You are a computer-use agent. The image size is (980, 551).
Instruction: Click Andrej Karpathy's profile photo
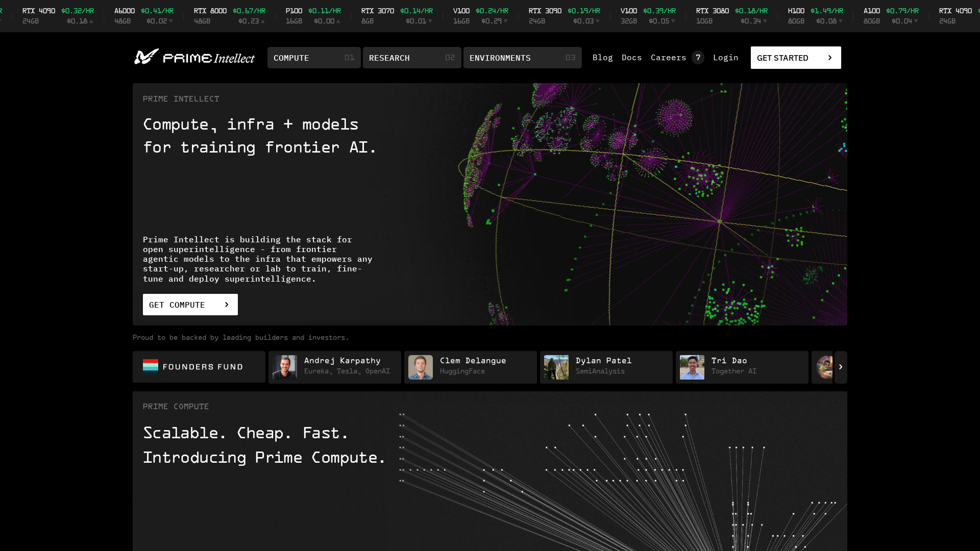(286, 367)
